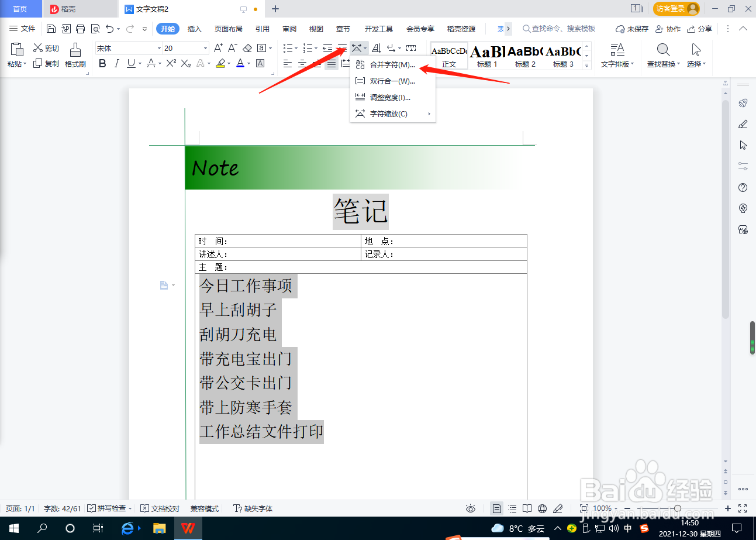Viewport: 756px width, 540px height.
Task: Toggle Bold formatting
Action: [102, 63]
